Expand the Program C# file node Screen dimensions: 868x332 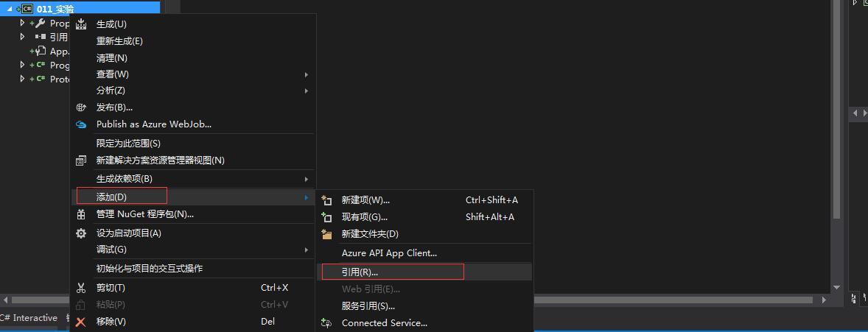click(x=22, y=65)
